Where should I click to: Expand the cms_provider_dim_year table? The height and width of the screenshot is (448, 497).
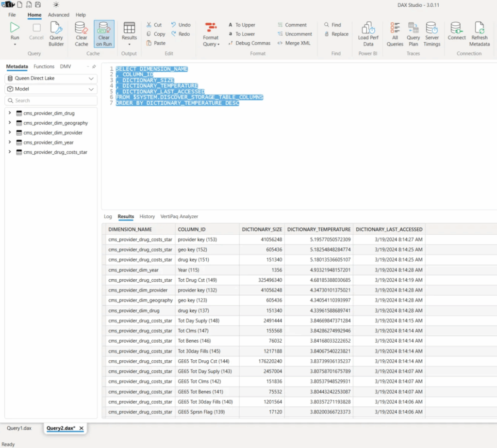(10, 142)
